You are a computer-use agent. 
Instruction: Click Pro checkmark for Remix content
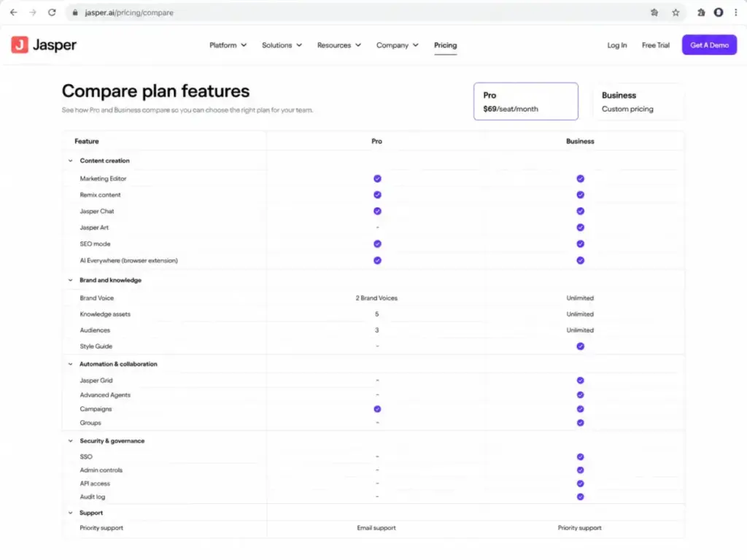point(377,195)
